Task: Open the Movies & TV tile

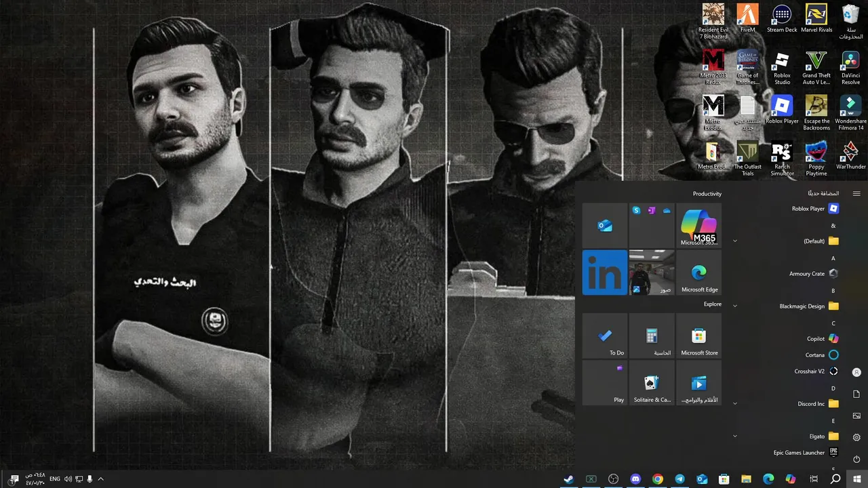Action: tap(698, 382)
